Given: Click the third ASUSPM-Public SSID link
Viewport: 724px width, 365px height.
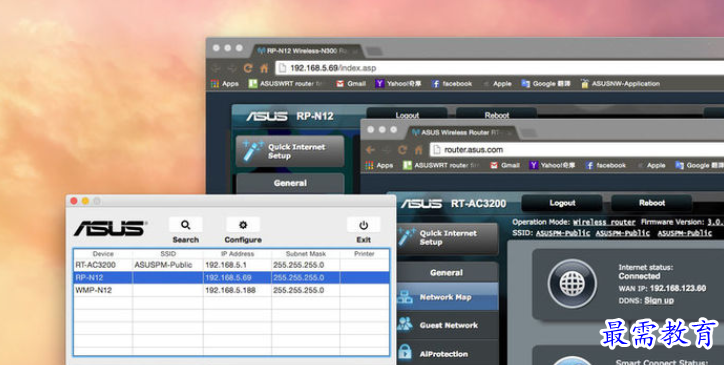Looking at the screenshot, I should 685,233.
